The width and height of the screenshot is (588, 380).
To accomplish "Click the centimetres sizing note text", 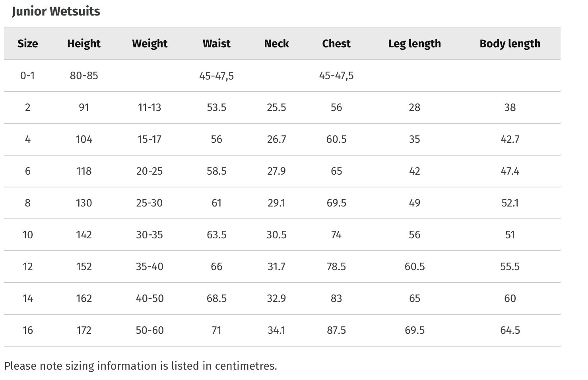I will tap(140, 366).
